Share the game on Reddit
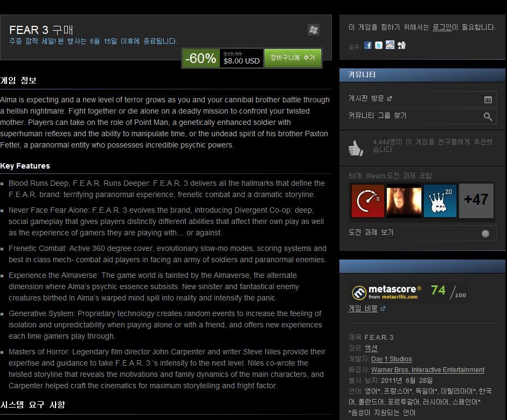This screenshot has height=420, width=507. 390,45
